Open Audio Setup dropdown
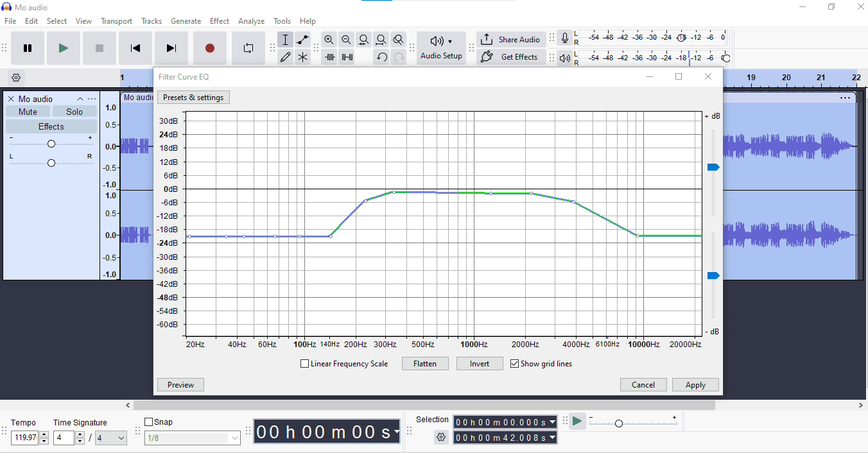The height and width of the screenshot is (453, 868). coord(441,48)
